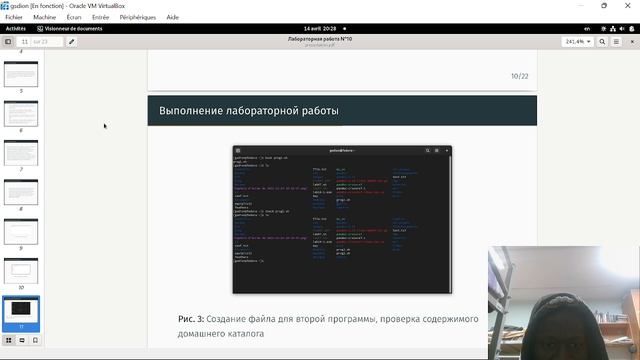The height and width of the screenshot is (360, 640).
Task: Click Activités in GNOME top bar
Action: click(16, 29)
